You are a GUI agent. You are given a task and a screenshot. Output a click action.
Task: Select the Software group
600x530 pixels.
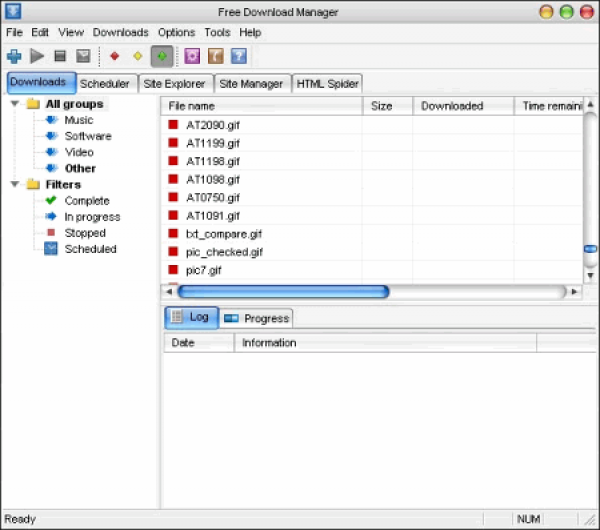88,136
